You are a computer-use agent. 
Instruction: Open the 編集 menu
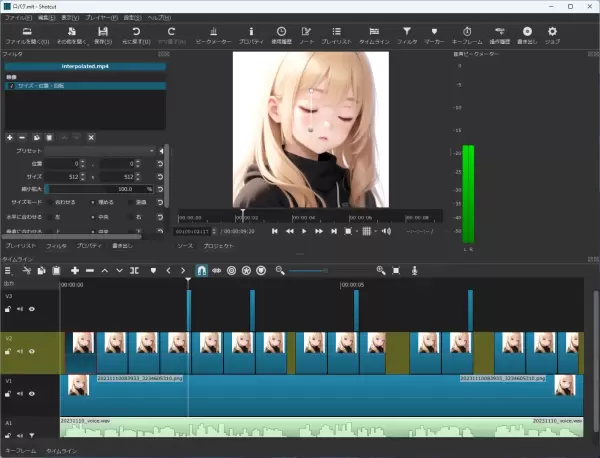pyautogui.click(x=46, y=18)
